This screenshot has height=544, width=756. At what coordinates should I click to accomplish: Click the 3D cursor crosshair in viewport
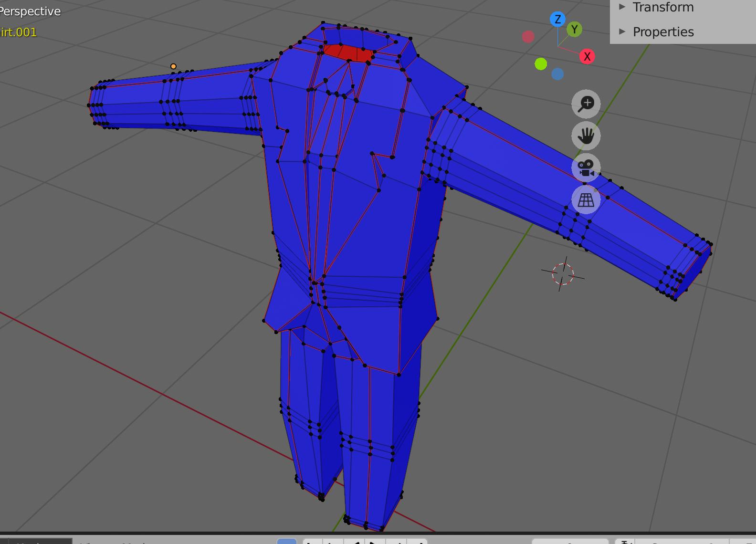click(563, 274)
